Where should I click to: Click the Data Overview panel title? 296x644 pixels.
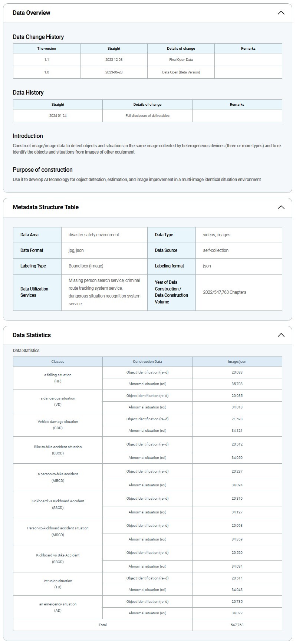(x=32, y=13)
